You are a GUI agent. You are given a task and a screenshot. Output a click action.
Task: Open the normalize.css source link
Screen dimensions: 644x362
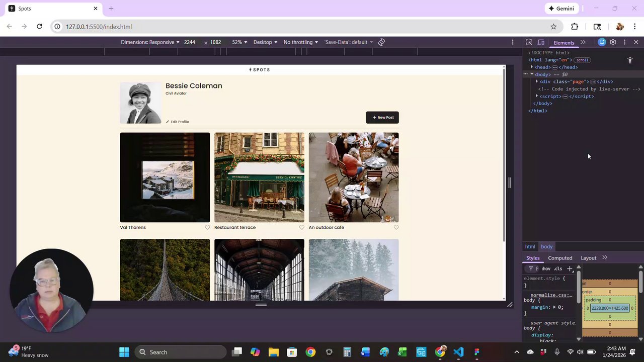551,295
